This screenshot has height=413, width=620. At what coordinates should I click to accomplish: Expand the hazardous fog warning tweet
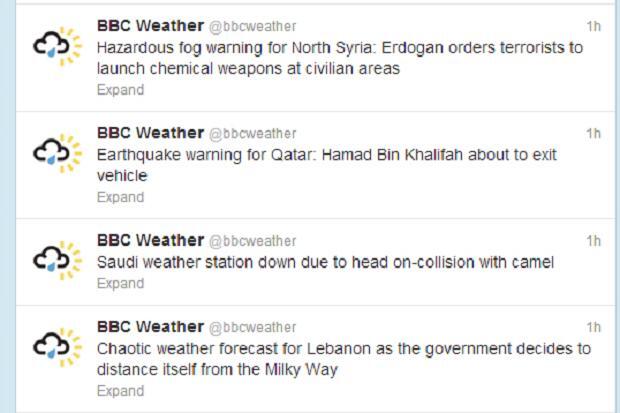[120, 90]
